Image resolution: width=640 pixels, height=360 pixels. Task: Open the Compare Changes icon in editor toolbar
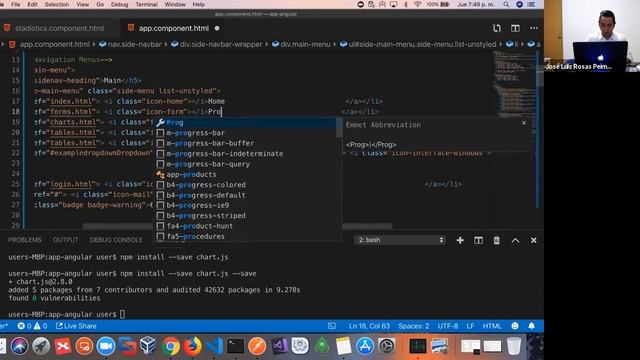[496, 28]
